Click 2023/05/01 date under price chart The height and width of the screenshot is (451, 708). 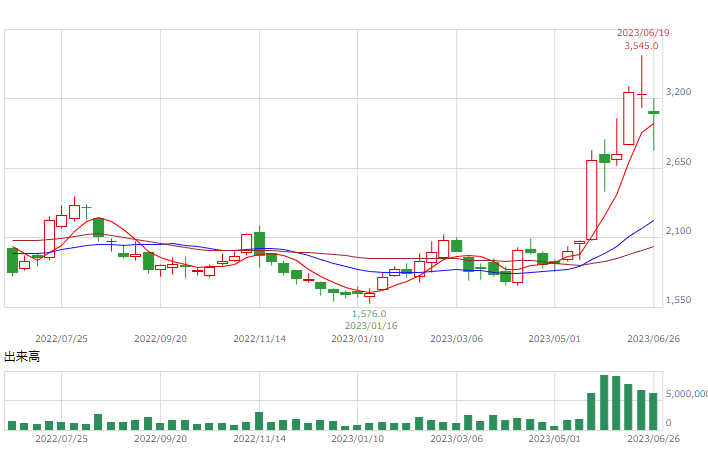pos(554,339)
